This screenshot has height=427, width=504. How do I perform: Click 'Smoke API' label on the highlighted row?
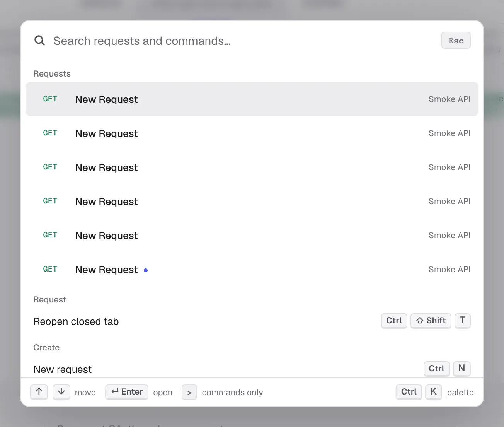450,99
